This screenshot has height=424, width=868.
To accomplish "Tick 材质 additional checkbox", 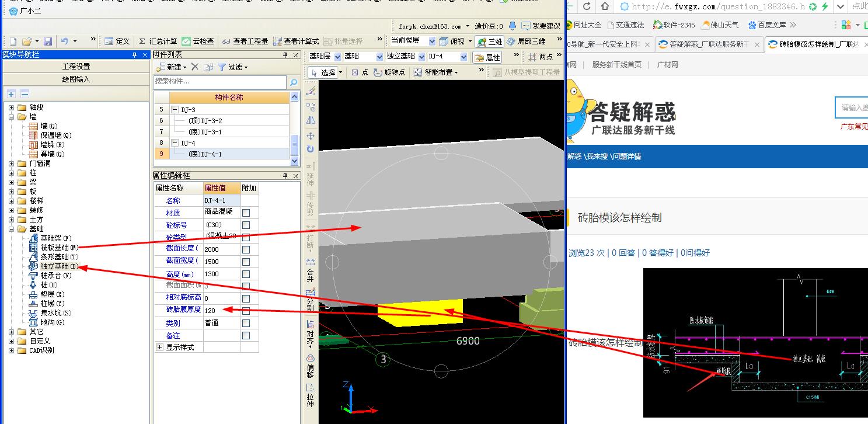I will coord(246,213).
